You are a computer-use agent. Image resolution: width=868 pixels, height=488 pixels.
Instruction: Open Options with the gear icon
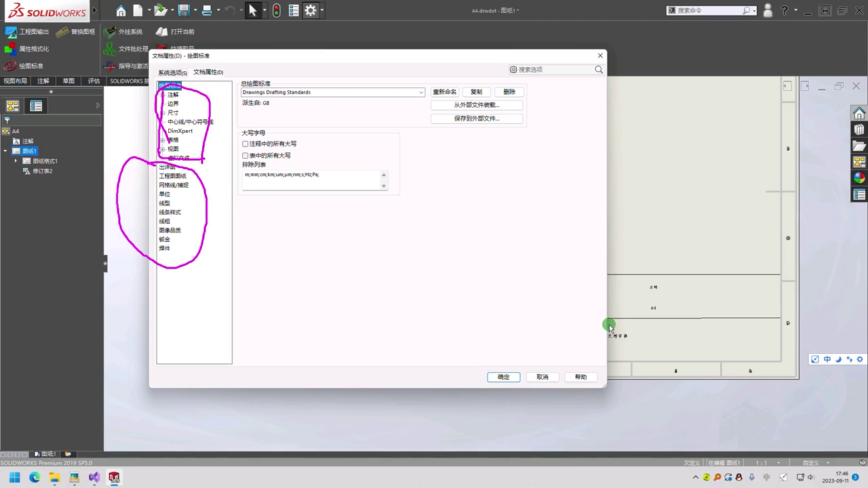point(311,11)
